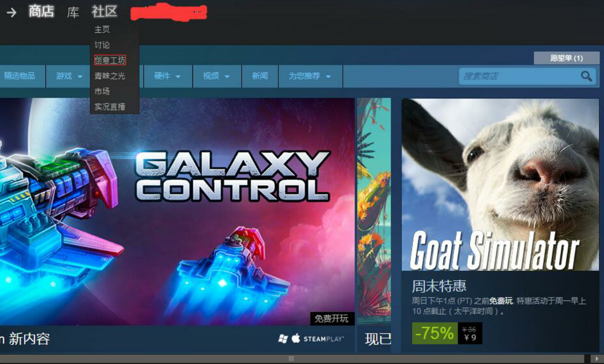Go to the 新闻 tab
Image resolution: width=604 pixels, height=364 pixels.
click(260, 76)
